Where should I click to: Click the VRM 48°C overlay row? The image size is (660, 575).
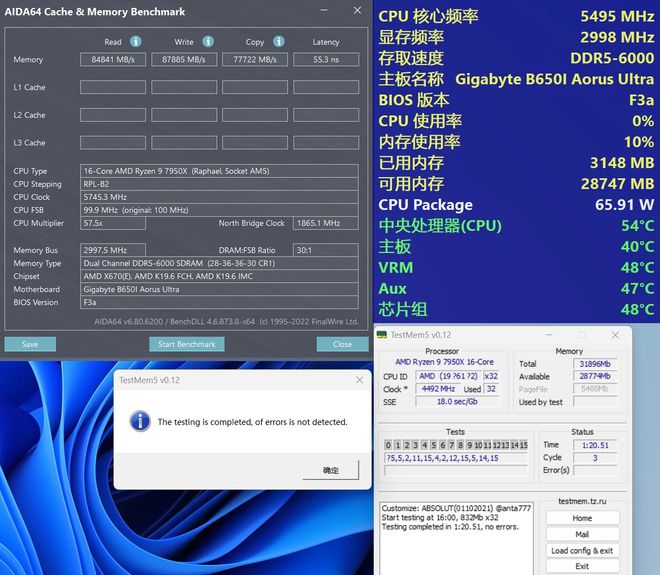pyautogui.click(x=516, y=268)
